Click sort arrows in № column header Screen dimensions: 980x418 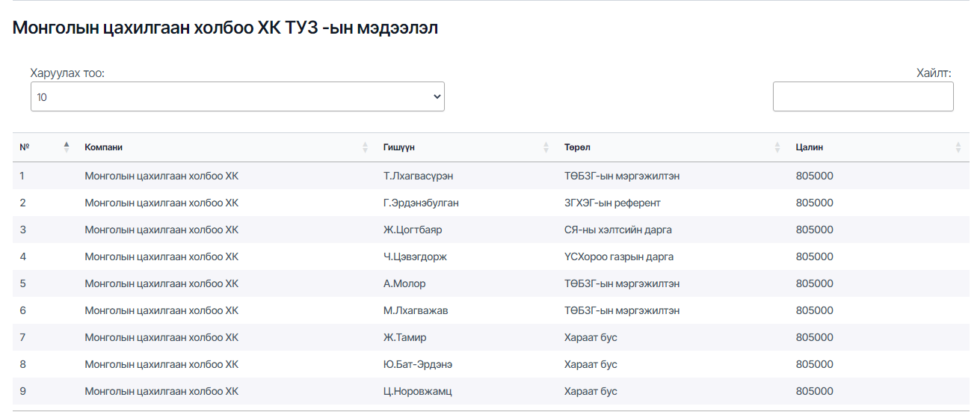coord(67,147)
